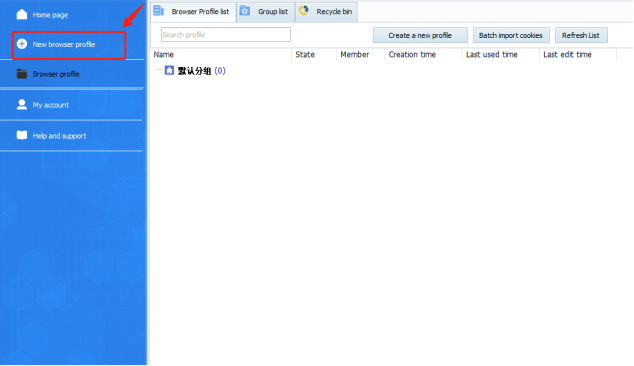Sort by State column header
634x366 pixels.
314,55
